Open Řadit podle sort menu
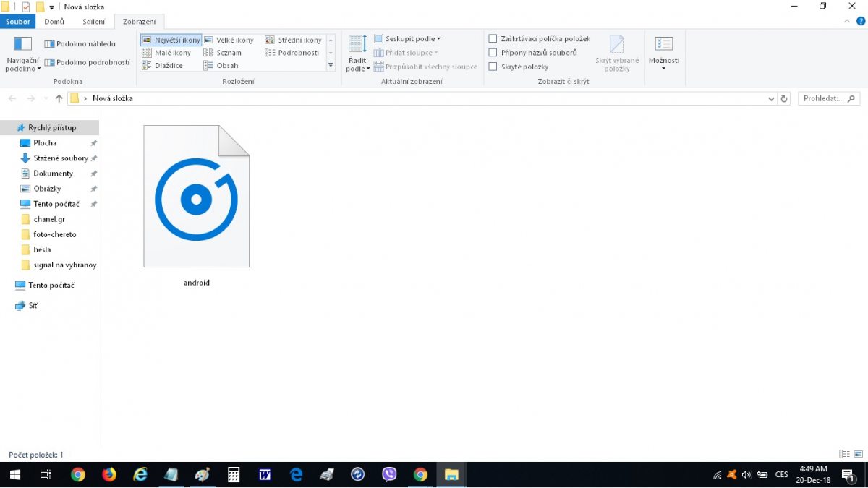 pyautogui.click(x=357, y=53)
